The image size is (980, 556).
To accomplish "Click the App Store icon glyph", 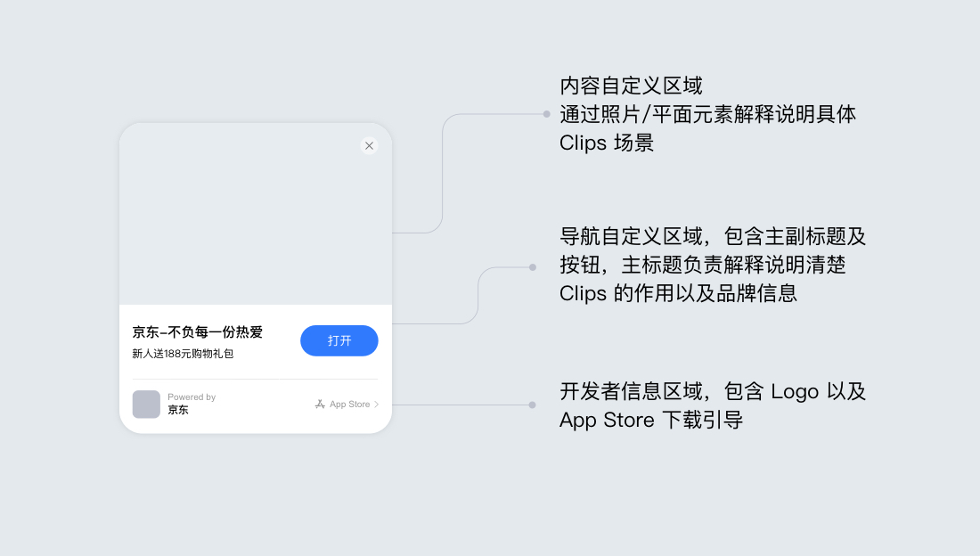I will coord(320,404).
